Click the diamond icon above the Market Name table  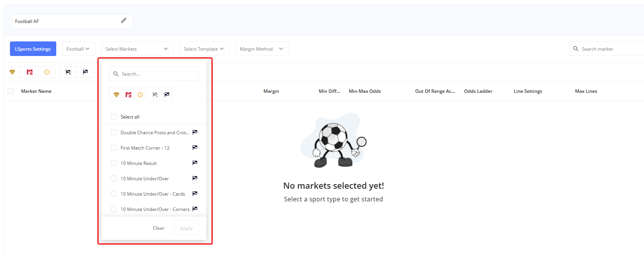(12, 72)
